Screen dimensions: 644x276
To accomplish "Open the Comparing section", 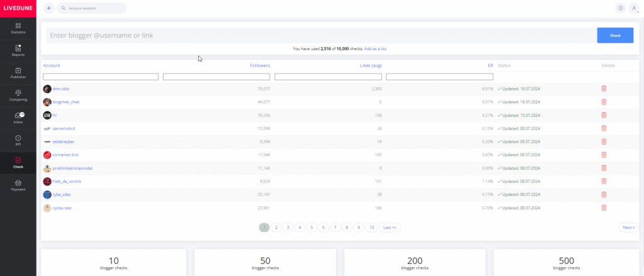I will pos(18,96).
